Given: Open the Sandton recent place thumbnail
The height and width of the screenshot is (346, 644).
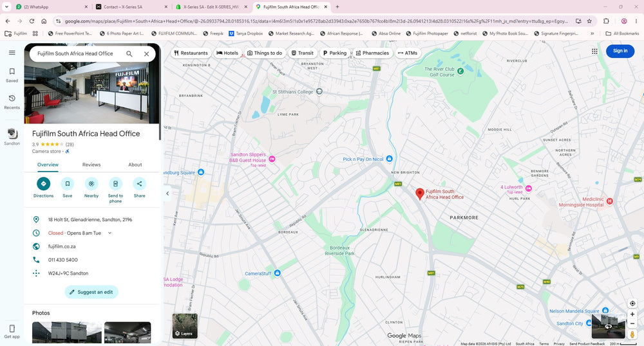Looking at the screenshot, I should pos(12,137).
